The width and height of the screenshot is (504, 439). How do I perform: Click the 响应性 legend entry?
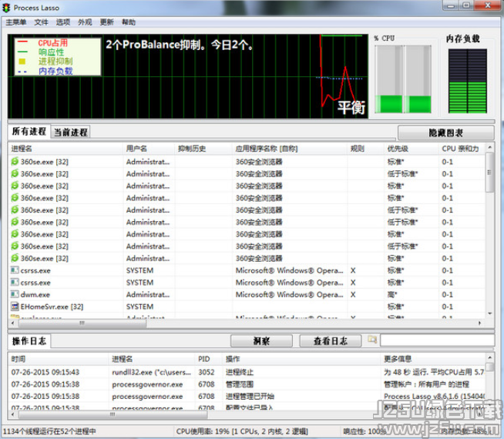coord(51,52)
